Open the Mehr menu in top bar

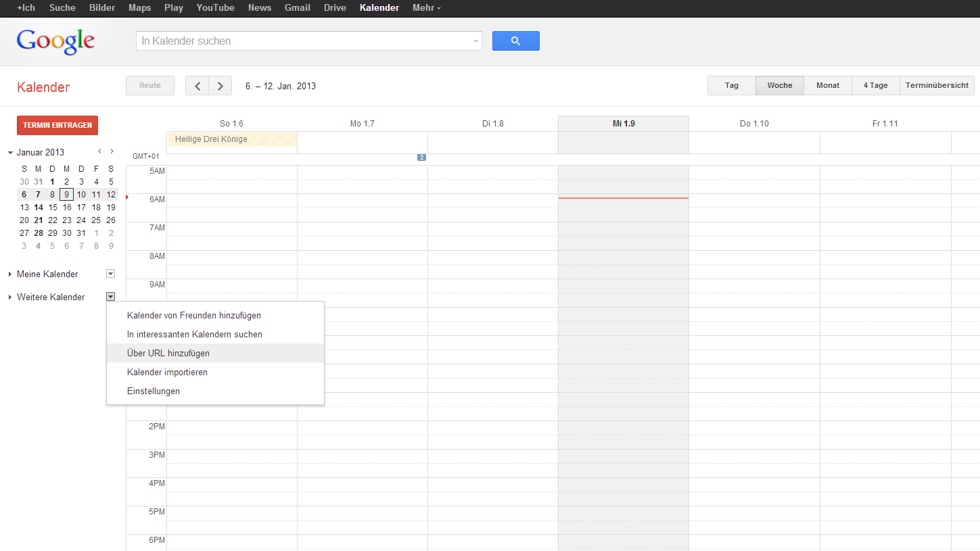point(427,8)
